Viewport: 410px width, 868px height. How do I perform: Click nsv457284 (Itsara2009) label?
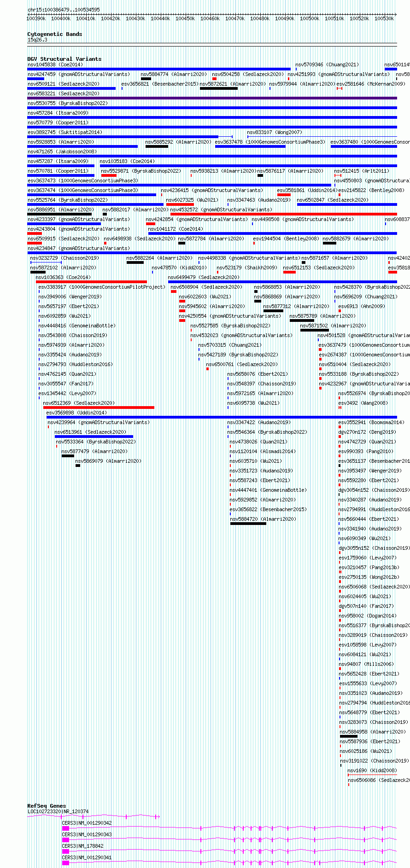point(58,113)
